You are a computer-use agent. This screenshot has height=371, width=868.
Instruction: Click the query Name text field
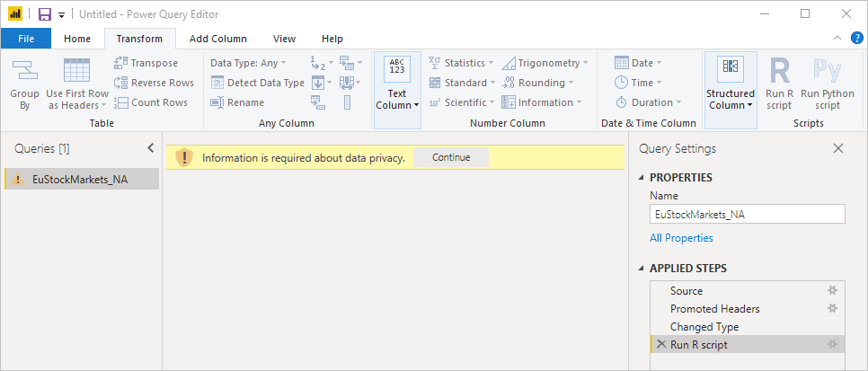[x=747, y=215]
